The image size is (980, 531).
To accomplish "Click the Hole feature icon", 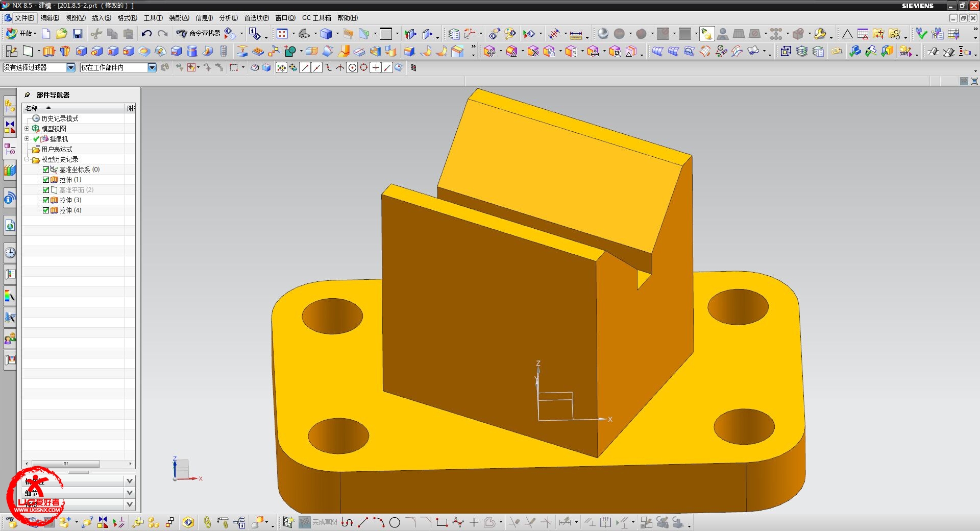I will tap(81, 51).
